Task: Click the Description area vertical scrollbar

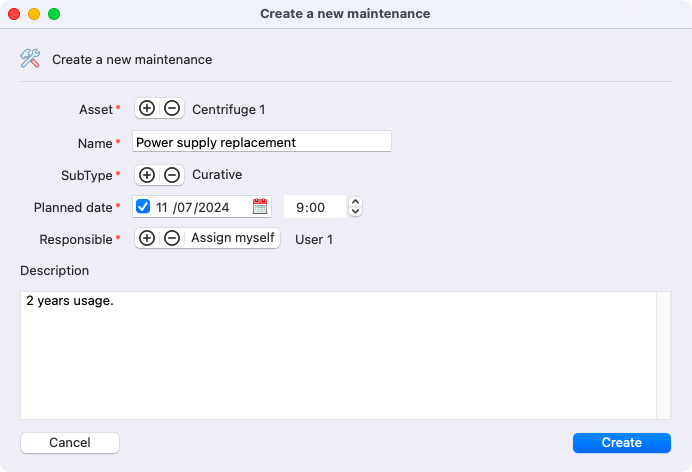Action: pyautogui.click(x=664, y=355)
